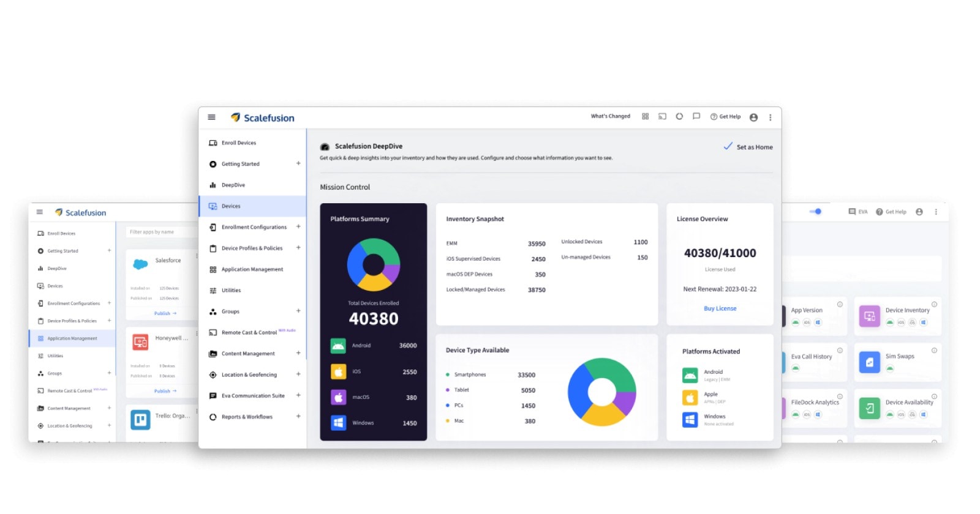Open Application Management in main sidebar
The image size is (980, 514).
pyautogui.click(x=252, y=269)
